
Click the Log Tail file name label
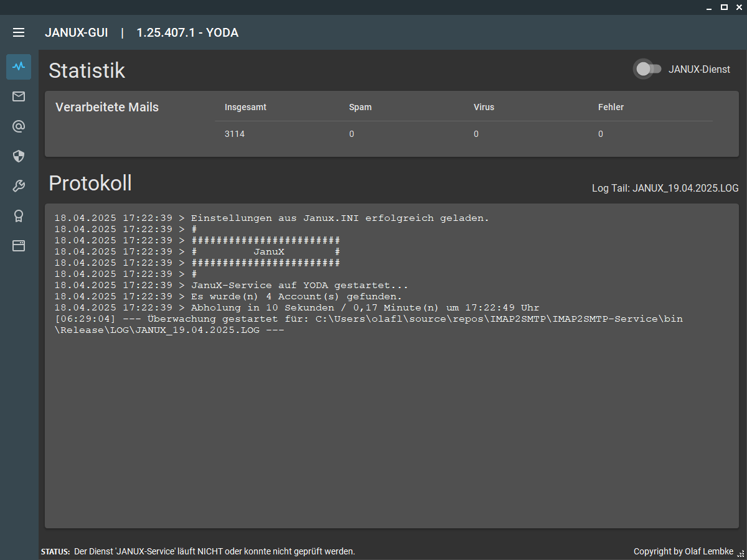click(665, 188)
